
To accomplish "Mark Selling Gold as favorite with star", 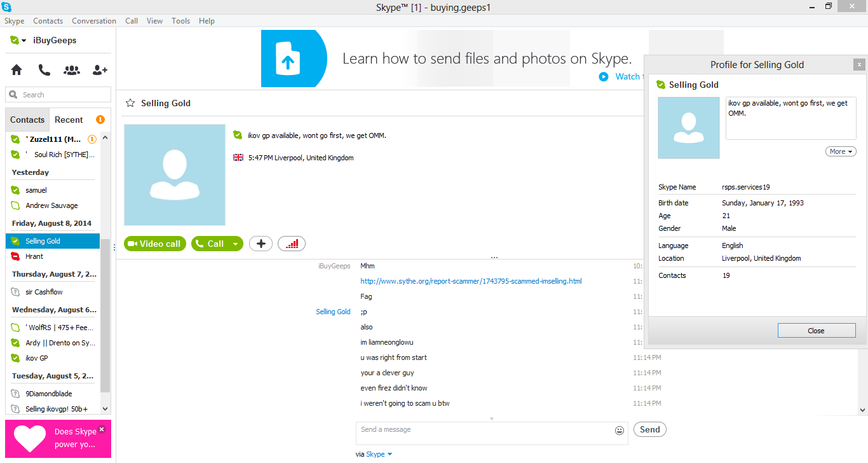I will point(130,103).
